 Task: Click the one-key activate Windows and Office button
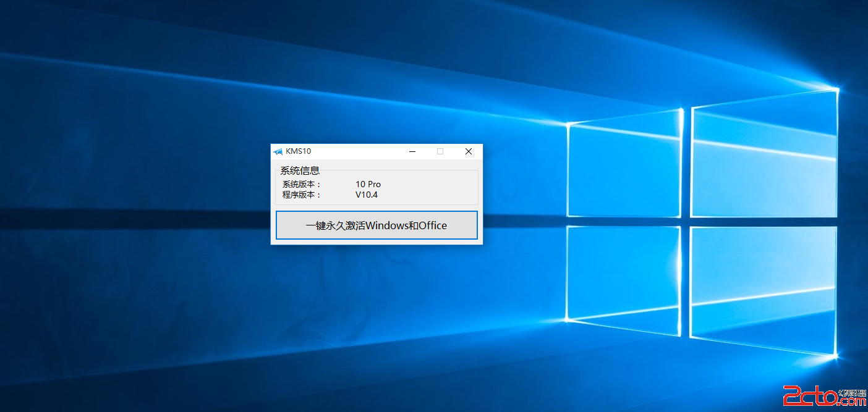pos(376,225)
